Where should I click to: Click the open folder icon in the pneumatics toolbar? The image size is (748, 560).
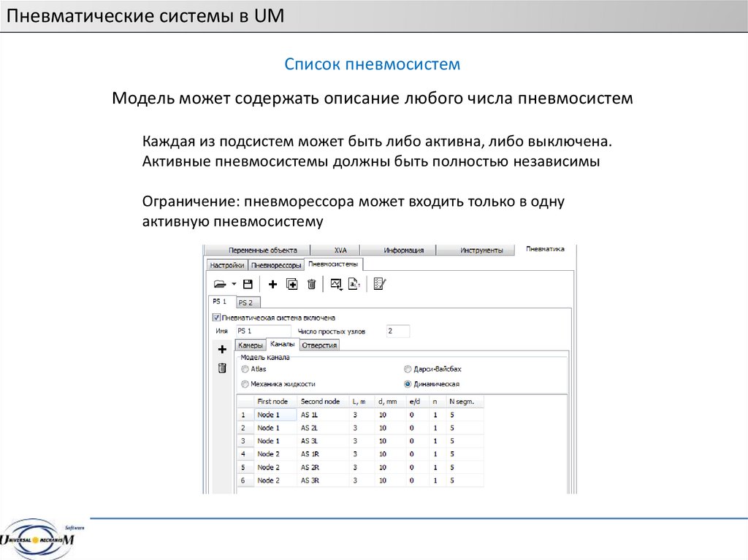point(219,284)
